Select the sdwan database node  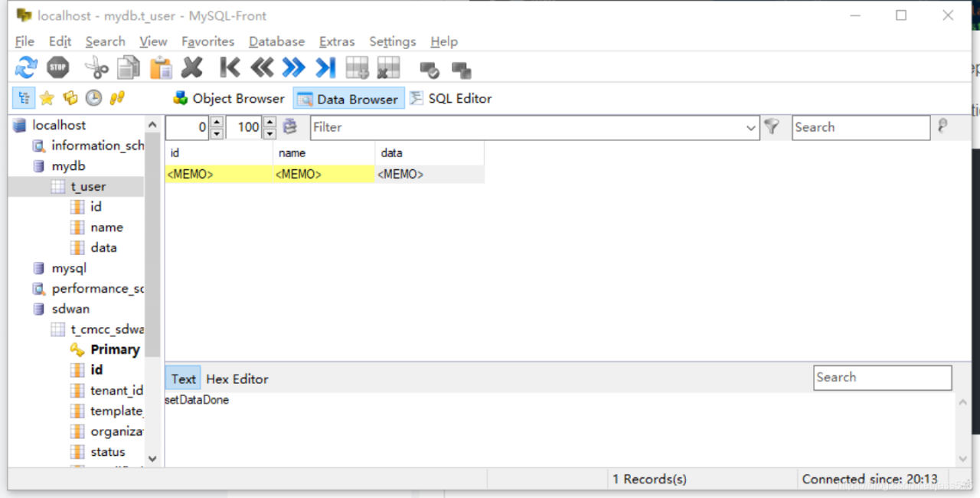(x=70, y=309)
